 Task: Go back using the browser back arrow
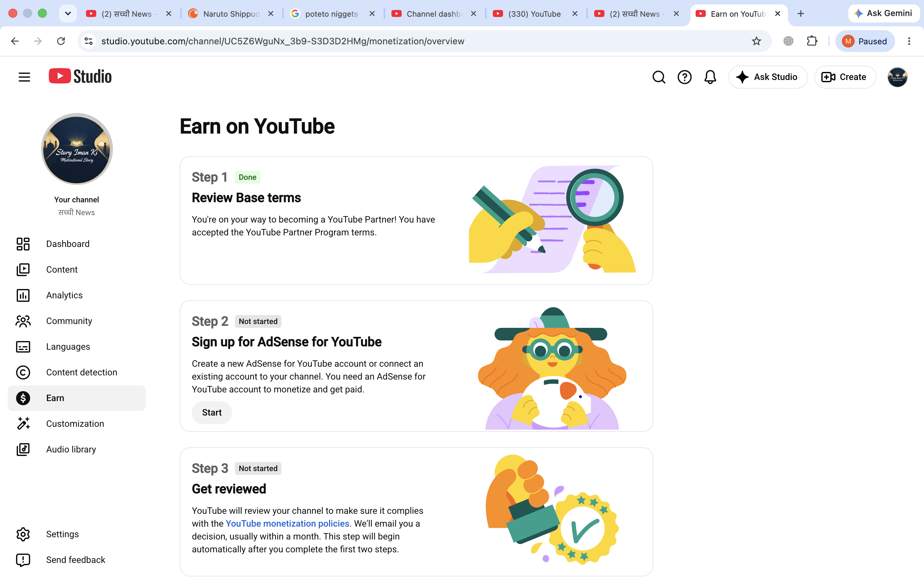(x=15, y=41)
